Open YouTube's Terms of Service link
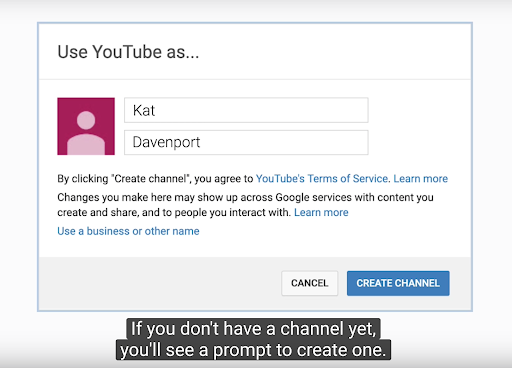The width and height of the screenshot is (512, 368). point(322,179)
